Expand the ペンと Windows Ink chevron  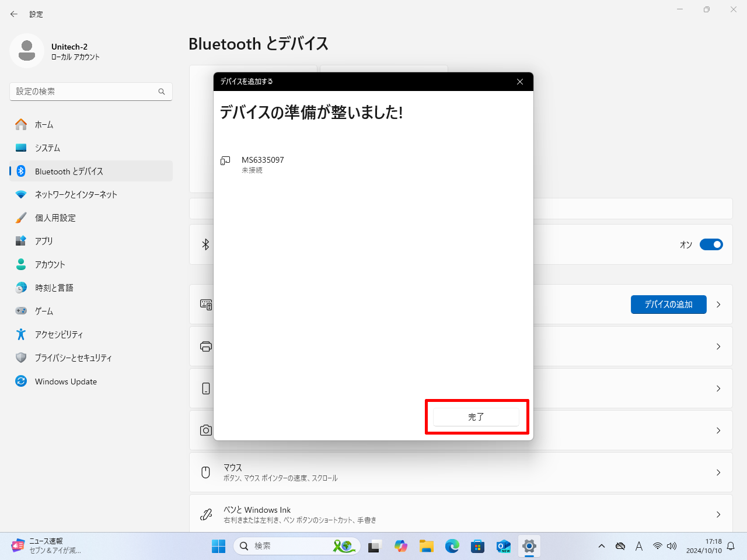tap(718, 514)
